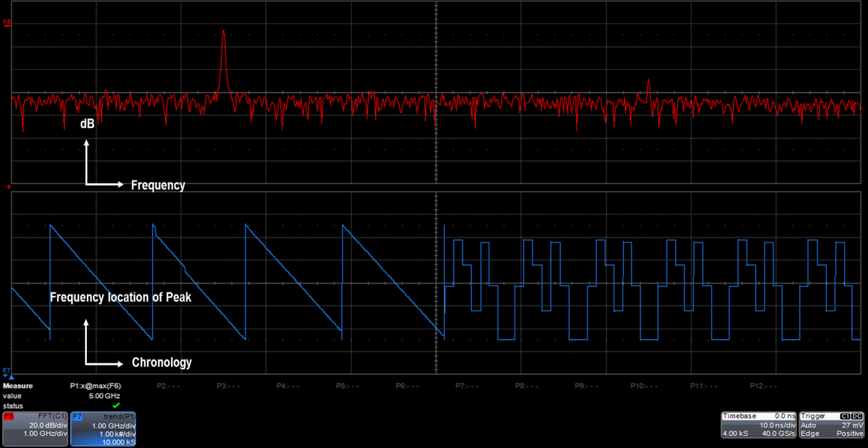Click the blue F7 badge in the trend descriptor

coord(77,417)
